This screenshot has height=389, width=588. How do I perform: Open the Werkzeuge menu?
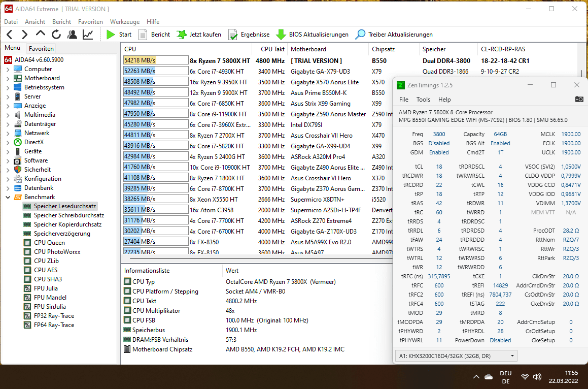124,22
